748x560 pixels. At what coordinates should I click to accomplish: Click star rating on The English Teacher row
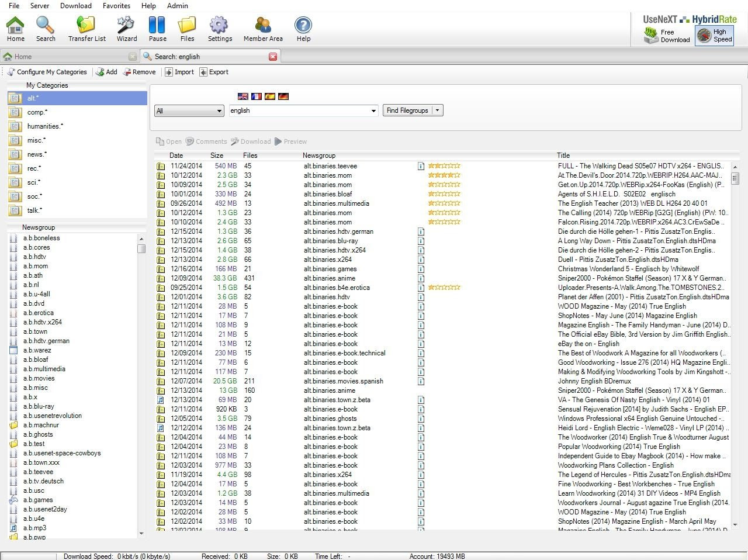click(x=444, y=203)
